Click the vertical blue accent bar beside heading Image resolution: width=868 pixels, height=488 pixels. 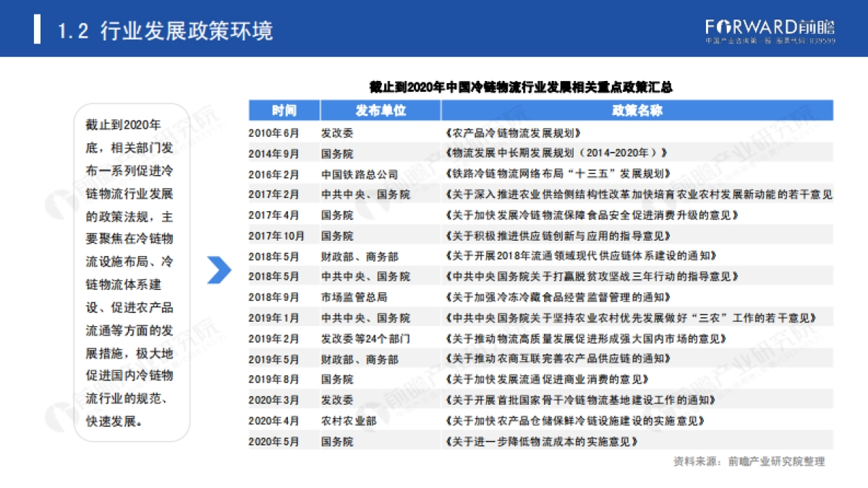(35, 29)
